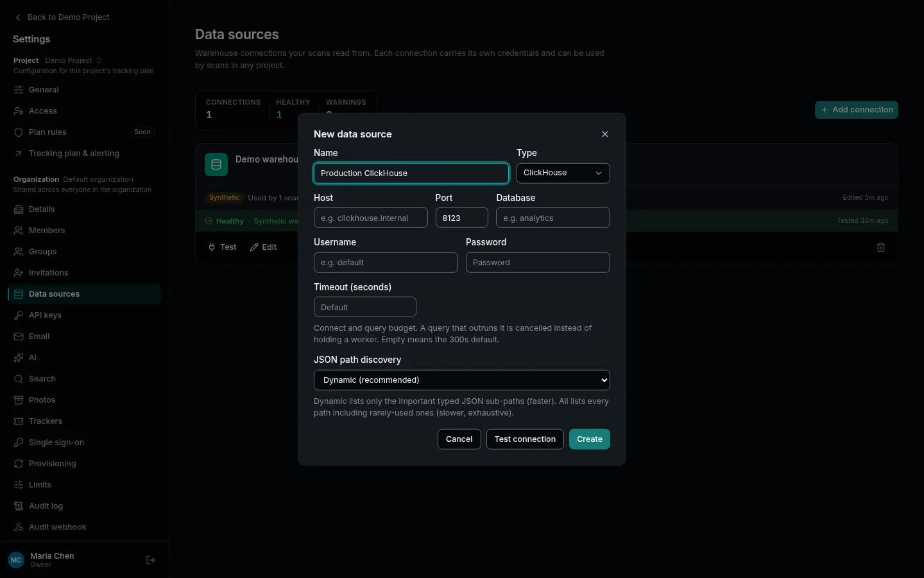The height and width of the screenshot is (578, 924).
Task: Cancel the new data source dialog
Action: pos(459,439)
